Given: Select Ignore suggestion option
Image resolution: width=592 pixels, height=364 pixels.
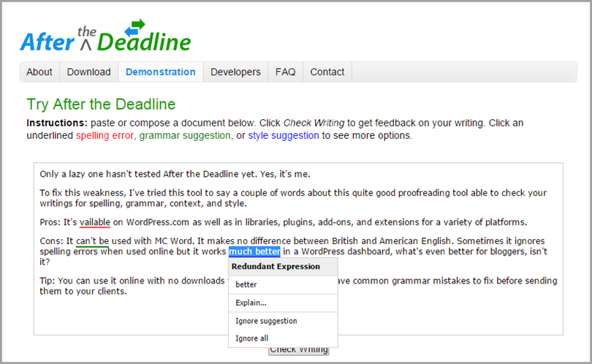Looking at the screenshot, I should [x=266, y=321].
